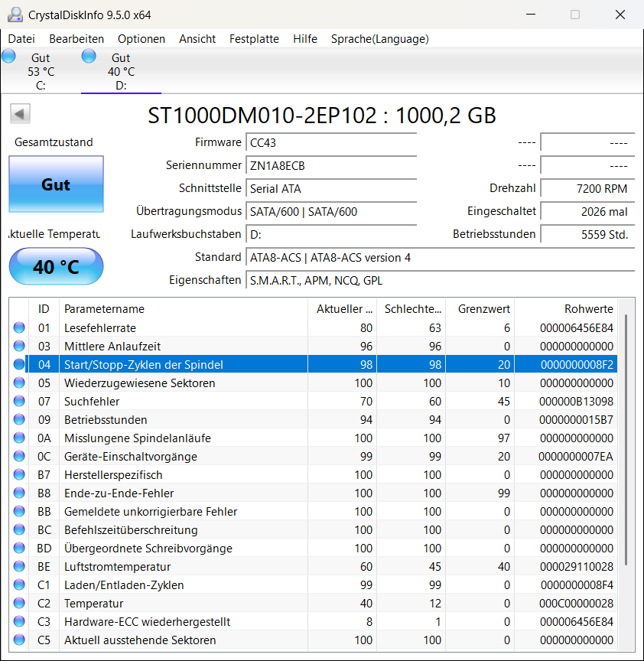Click status orb of Aktuell ausstehende Sektoren row
Image resolution: width=644 pixels, height=661 pixels.
click(x=19, y=640)
